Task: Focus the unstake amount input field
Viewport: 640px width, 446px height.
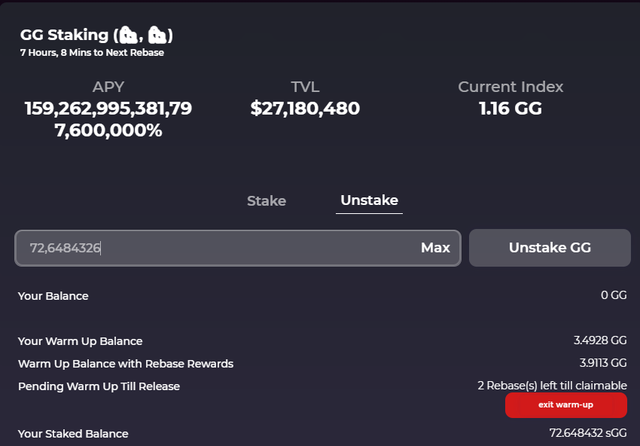Action: [x=238, y=248]
